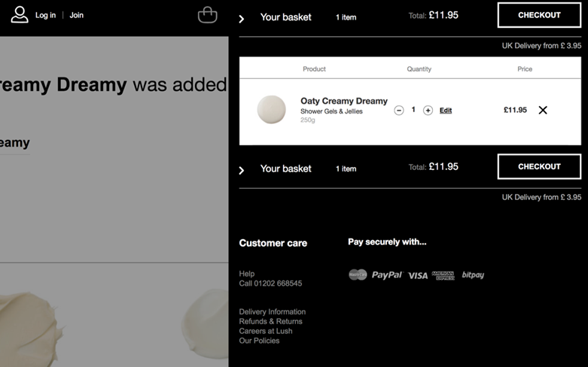Decrease quantity with minus button

point(399,110)
